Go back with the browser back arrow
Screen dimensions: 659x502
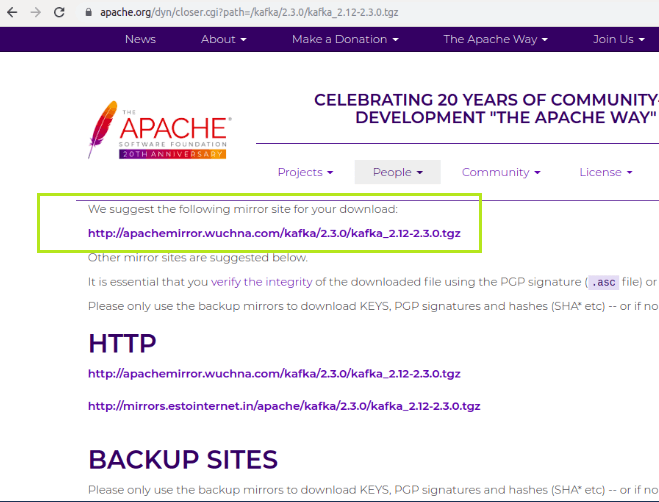(12, 12)
